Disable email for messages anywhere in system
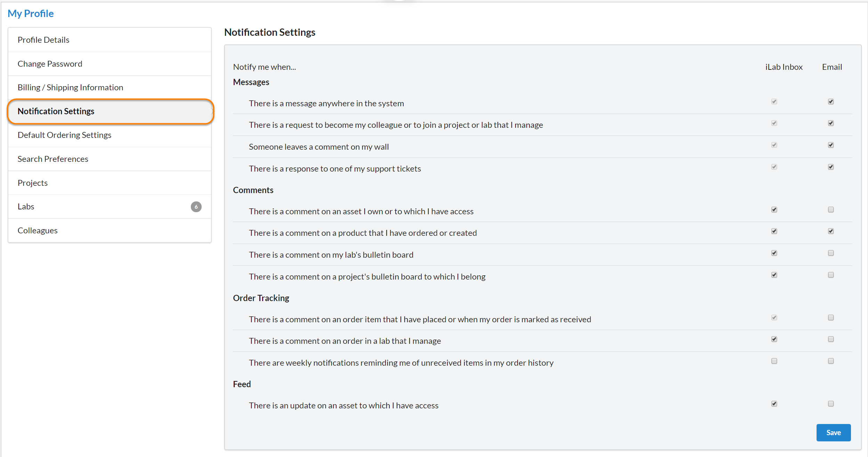This screenshot has height=457, width=868. (x=831, y=102)
